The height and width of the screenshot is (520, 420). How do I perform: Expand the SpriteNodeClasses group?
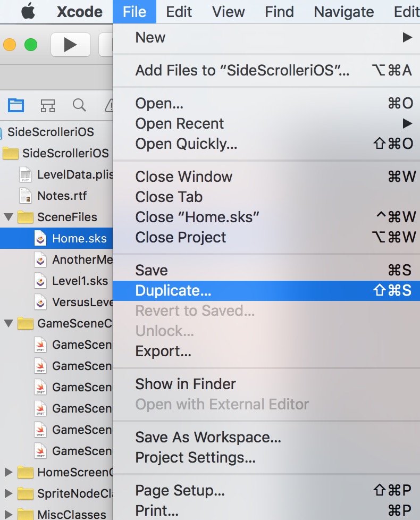click(x=7, y=493)
